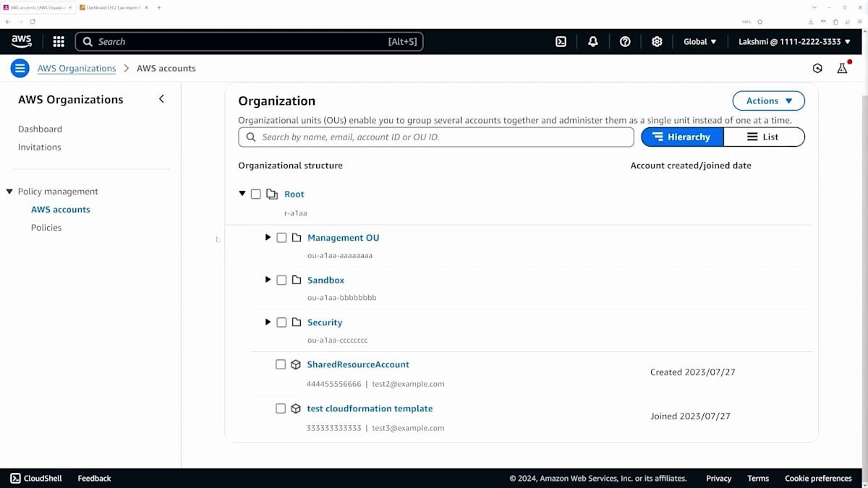Viewport: 868px width, 488px height.
Task: Click the hexagon info panel icon
Action: pyautogui.click(x=817, y=68)
